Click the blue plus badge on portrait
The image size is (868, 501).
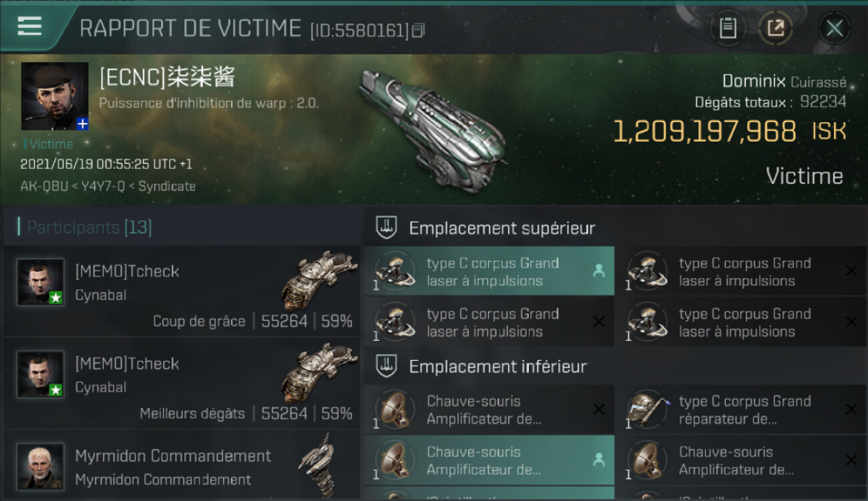point(82,124)
